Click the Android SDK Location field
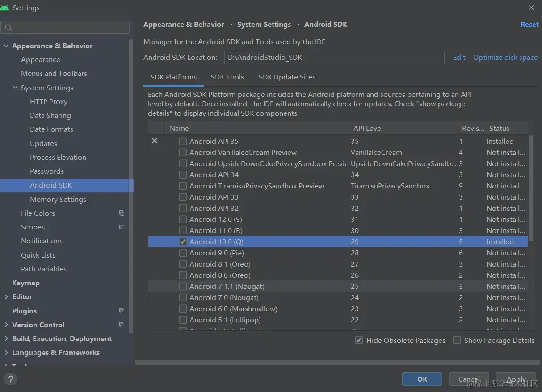 [x=334, y=58]
